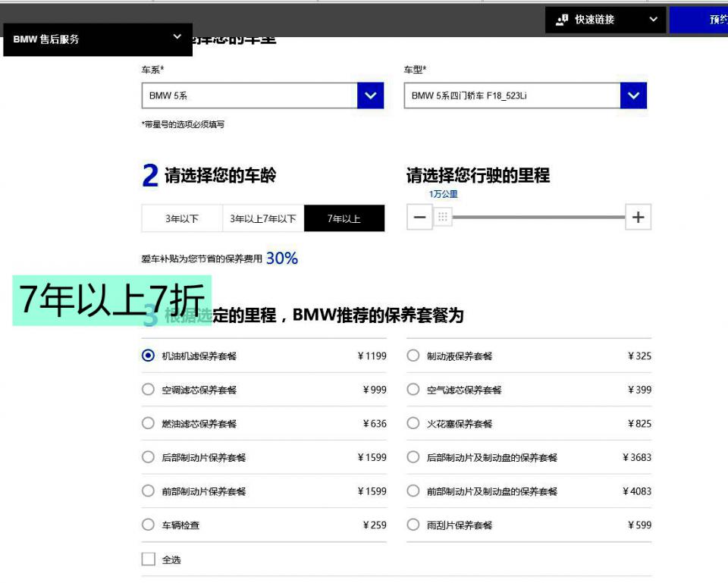
Task: Select 燃油滤芯保养套餐 radio option
Action: pyautogui.click(x=148, y=423)
